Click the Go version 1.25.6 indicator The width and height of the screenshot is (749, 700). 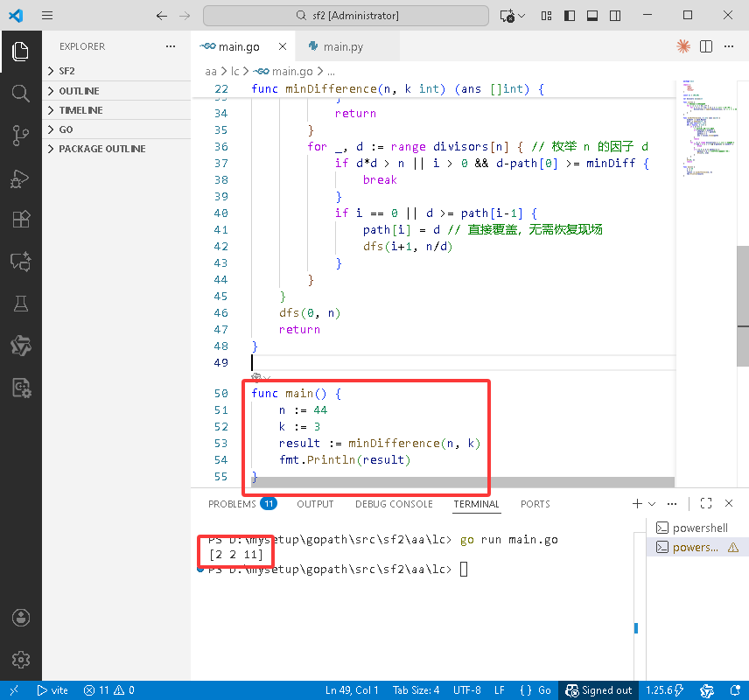pyautogui.click(x=664, y=690)
